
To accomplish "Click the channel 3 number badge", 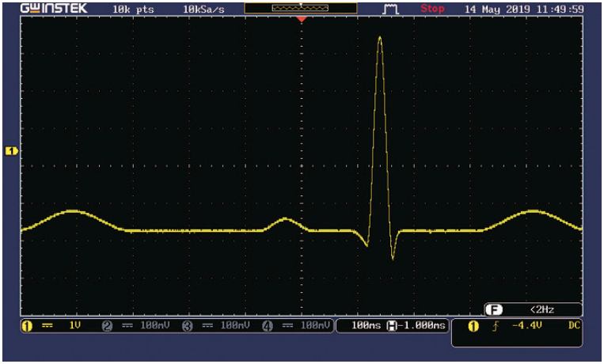I will coord(187,326).
